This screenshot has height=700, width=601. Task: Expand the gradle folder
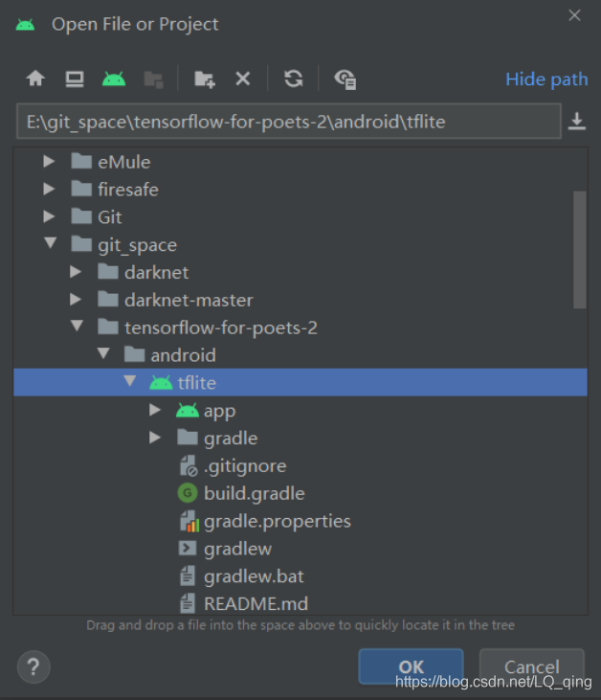[155, 437]
